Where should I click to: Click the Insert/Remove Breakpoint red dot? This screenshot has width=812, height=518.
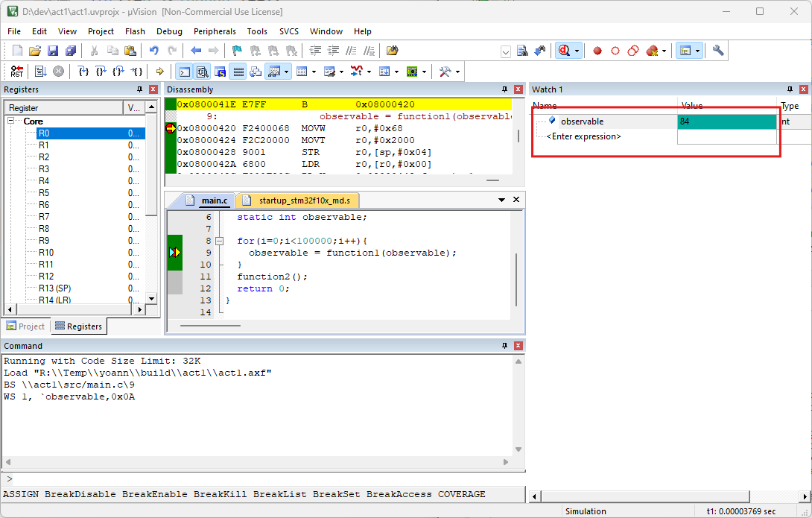(597, 51)
